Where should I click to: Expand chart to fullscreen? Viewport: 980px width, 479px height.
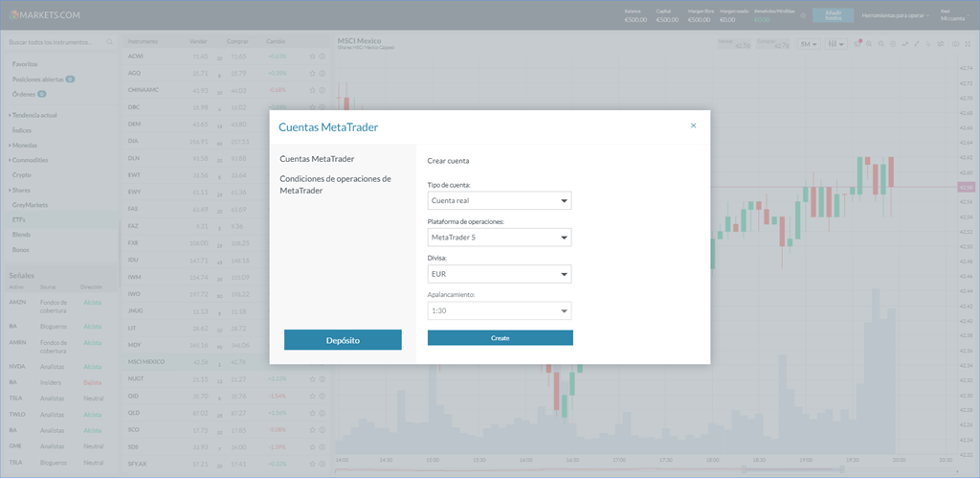click(968, 44)
